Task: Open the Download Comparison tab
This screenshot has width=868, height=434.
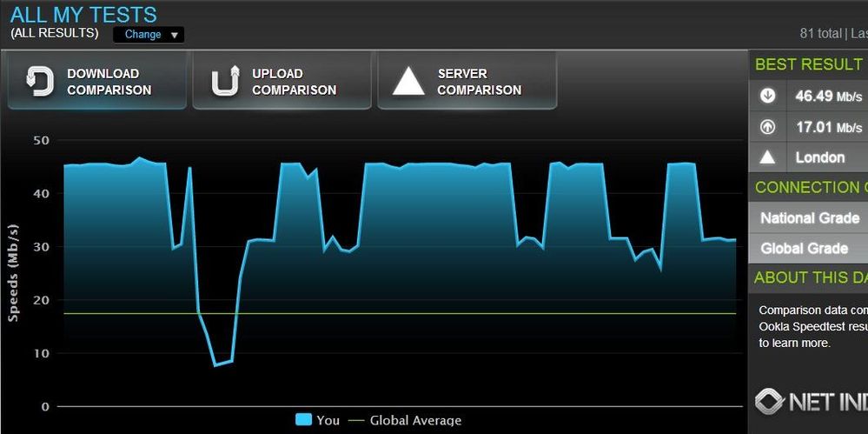Action: click(x=96, y=81)
